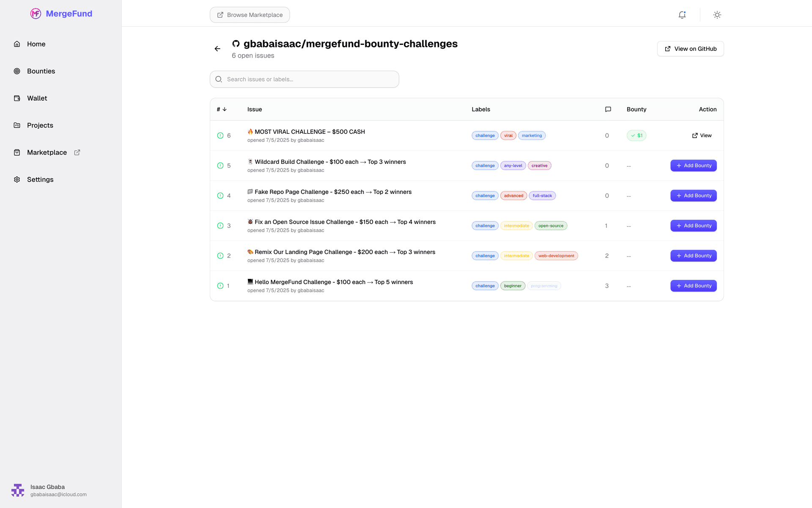View the MOST VIRAL CHALLENGE issue
The image size is (812, 508).
702,135
